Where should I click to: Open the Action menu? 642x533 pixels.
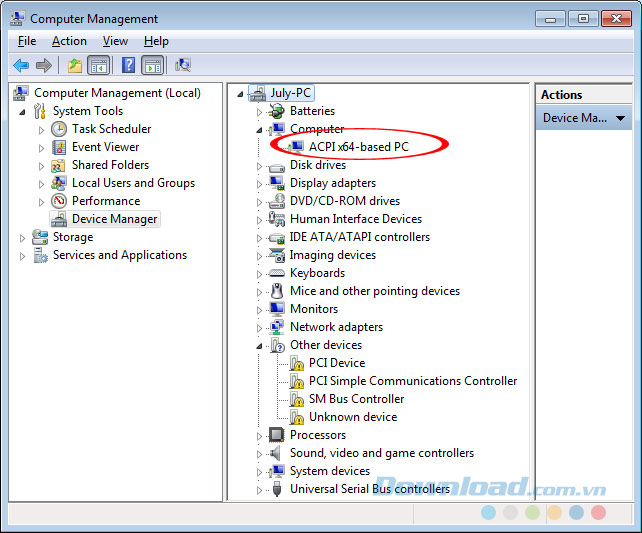pyautogui.click(x=69, y=41)
